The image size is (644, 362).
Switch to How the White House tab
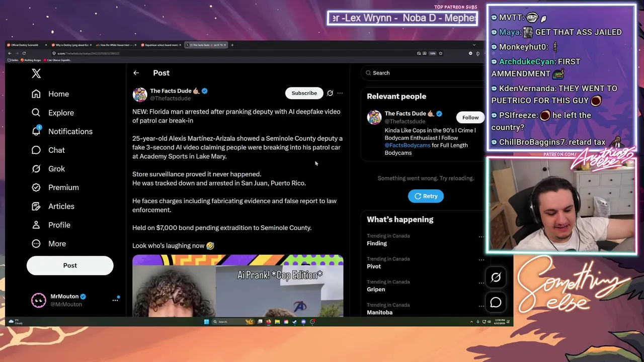click(116, 45)
